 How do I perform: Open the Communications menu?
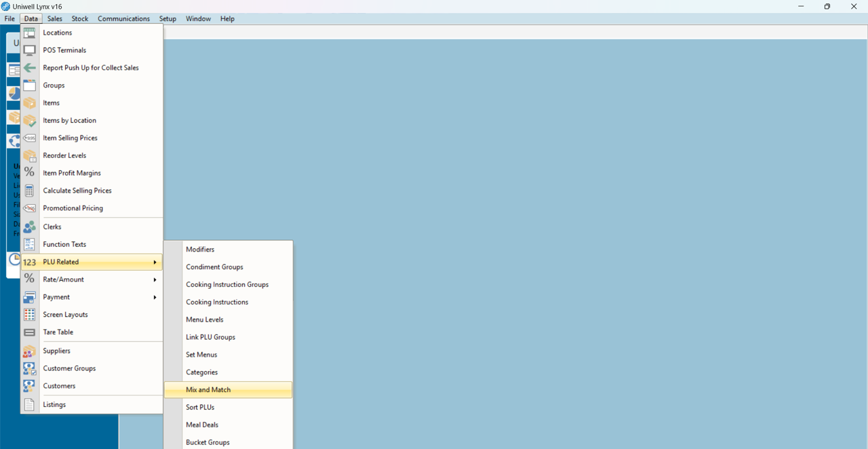point(123,19)
